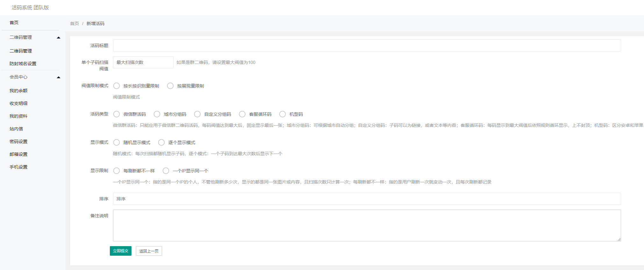This screenshot has height=270, width=644.
Task: Choose 微信群活码 as the code type
Action: click(x=117, y=114)
